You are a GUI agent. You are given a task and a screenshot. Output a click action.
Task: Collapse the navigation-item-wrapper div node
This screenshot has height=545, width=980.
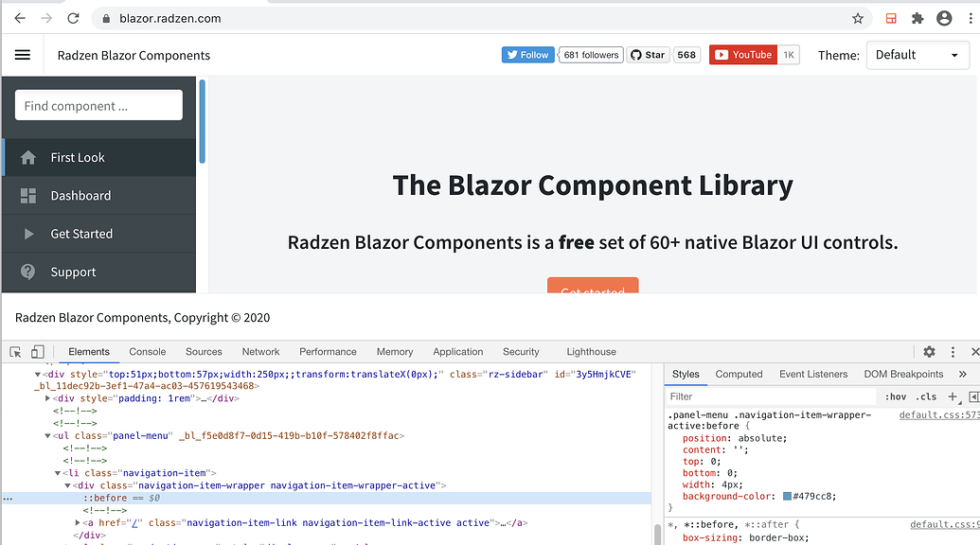(x=67, y=485)
